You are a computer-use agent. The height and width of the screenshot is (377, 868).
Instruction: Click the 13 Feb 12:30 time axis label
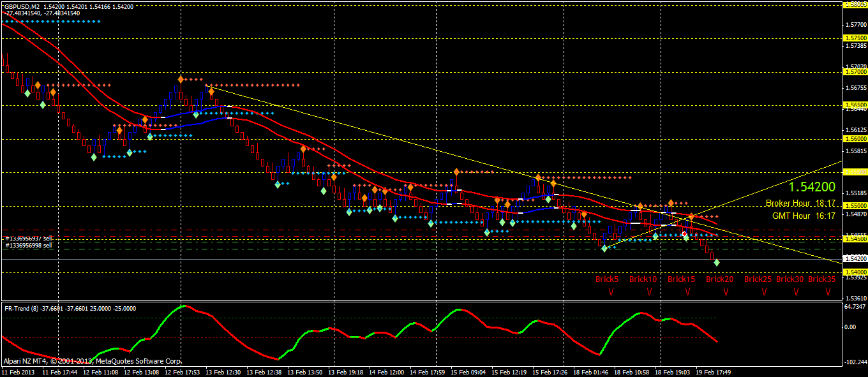pos(223,371)
